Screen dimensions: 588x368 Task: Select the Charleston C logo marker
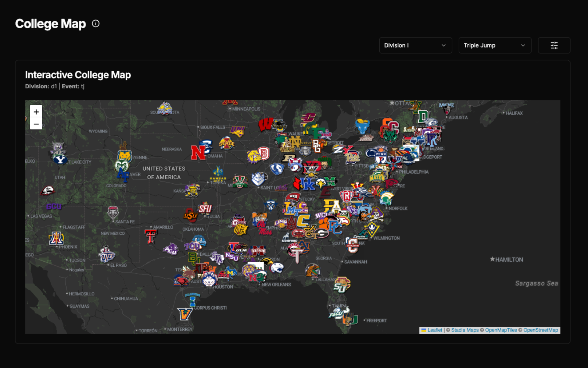[352, 245]
